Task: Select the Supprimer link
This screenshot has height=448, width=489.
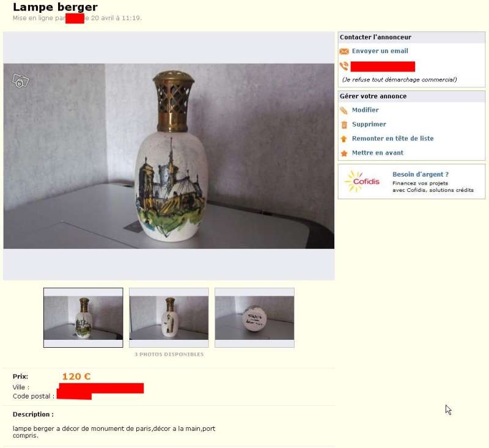Action: point(369,124)
